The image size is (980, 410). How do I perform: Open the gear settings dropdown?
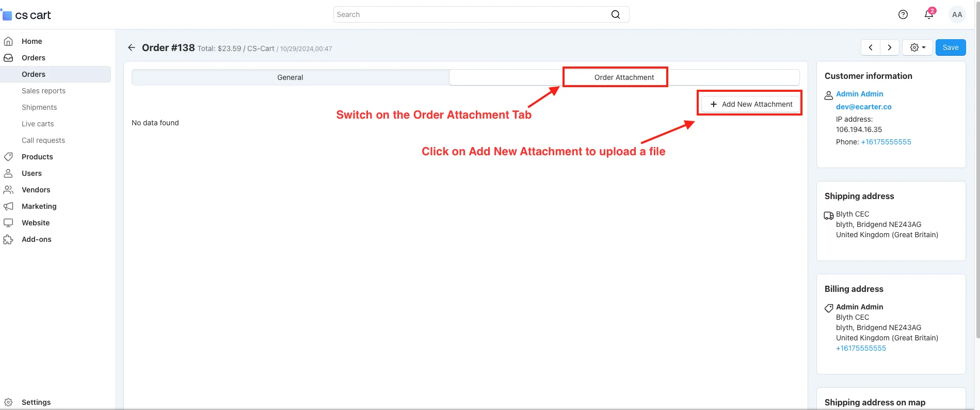917,47
